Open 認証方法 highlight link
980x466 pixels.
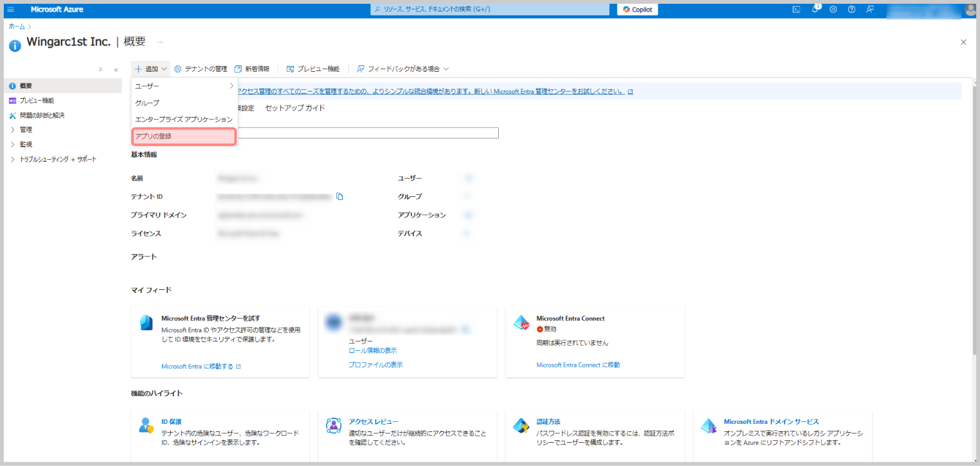(x=548, y=421)
